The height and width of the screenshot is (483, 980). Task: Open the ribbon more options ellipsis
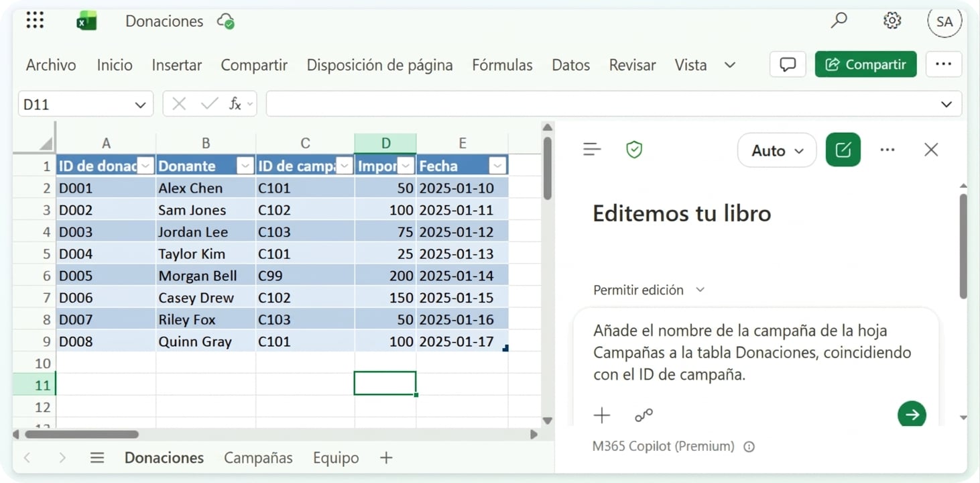click(x=943, y=64)
